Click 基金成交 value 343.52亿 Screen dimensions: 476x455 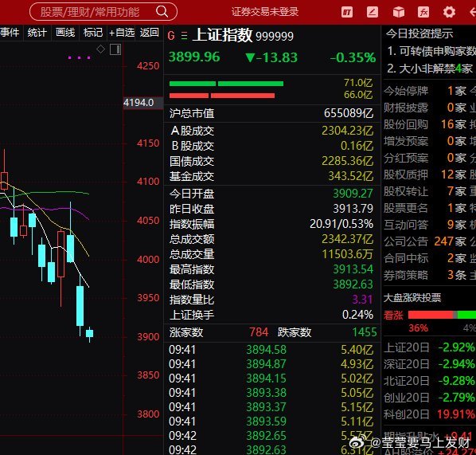(x=351, y=176)
